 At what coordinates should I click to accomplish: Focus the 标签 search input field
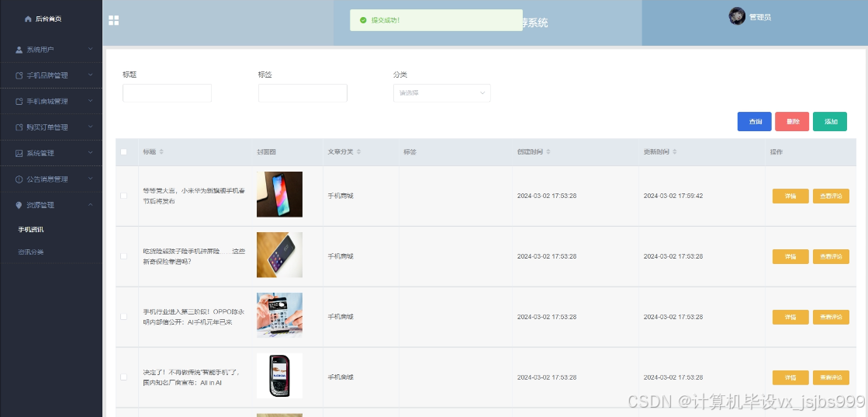[303, 93]
